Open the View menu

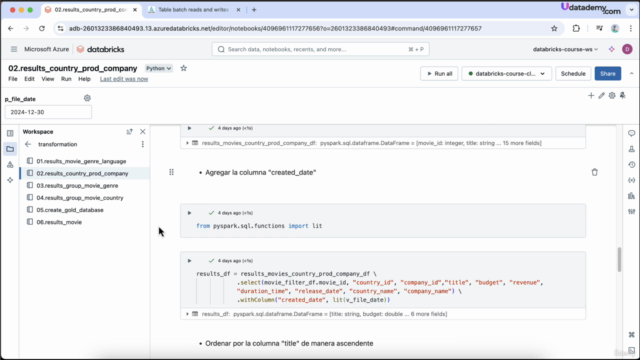pos(48,79)
